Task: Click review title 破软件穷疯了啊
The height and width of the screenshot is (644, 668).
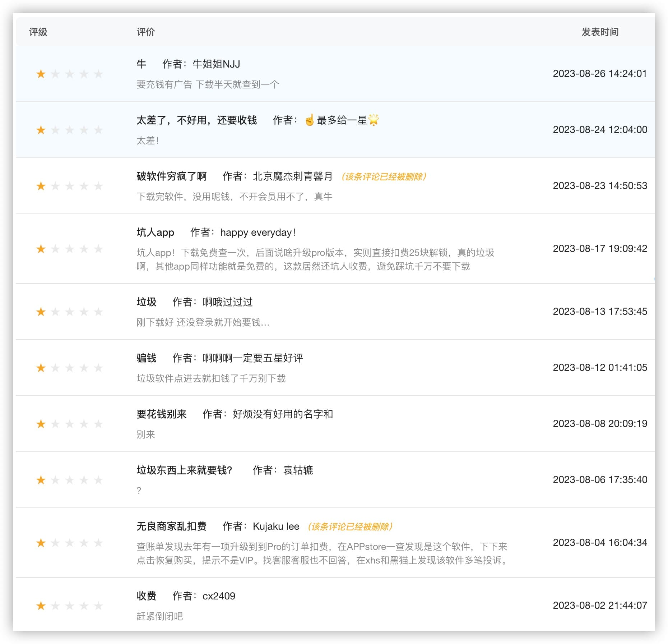Action: (172, 176)
